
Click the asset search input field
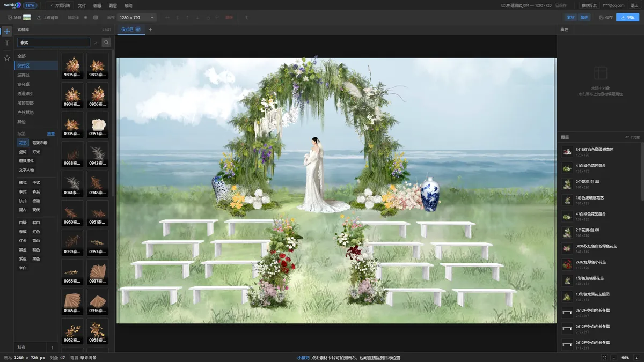coord(54,42)
